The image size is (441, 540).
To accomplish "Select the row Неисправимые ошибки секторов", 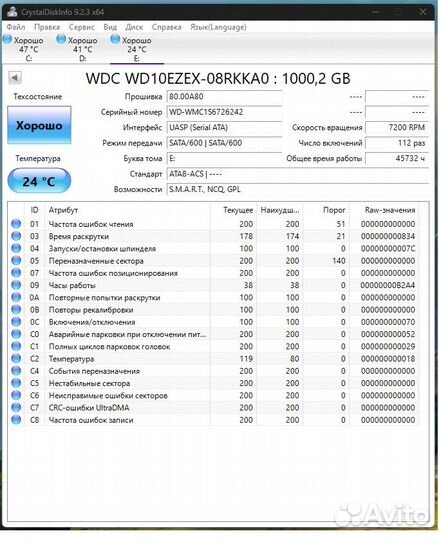I will click(213, 395).
